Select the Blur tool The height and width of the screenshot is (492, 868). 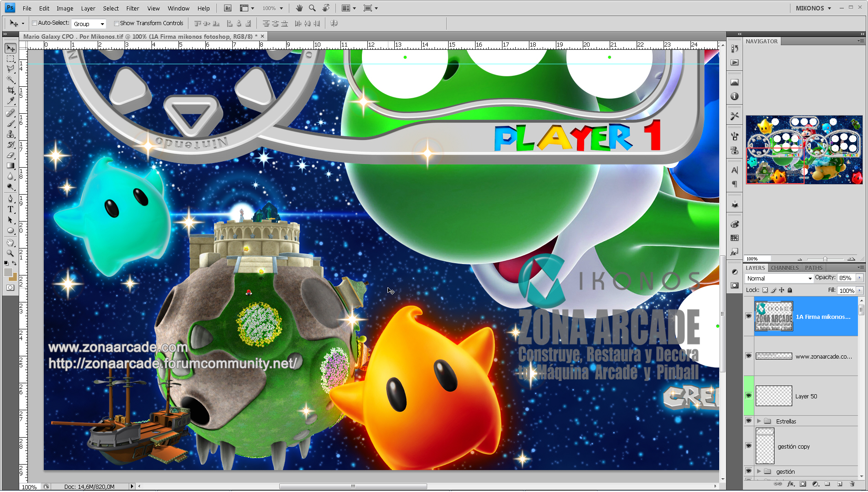click(10, 176)
